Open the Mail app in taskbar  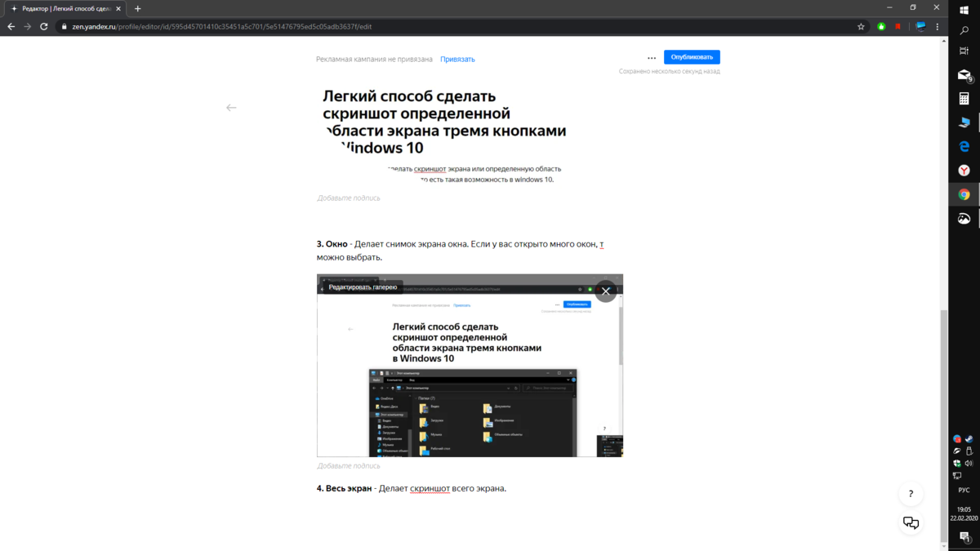964,75
